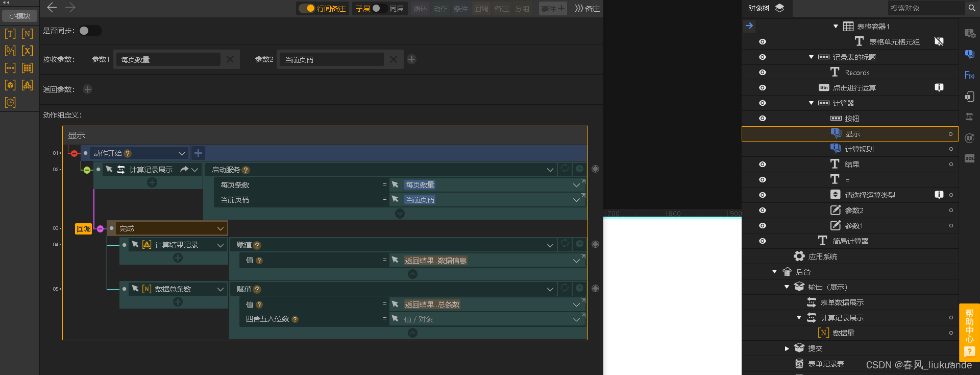The image size is (980, 375).
Task: Open the 完成 callback dropdown
Action: tap(220, 228)
